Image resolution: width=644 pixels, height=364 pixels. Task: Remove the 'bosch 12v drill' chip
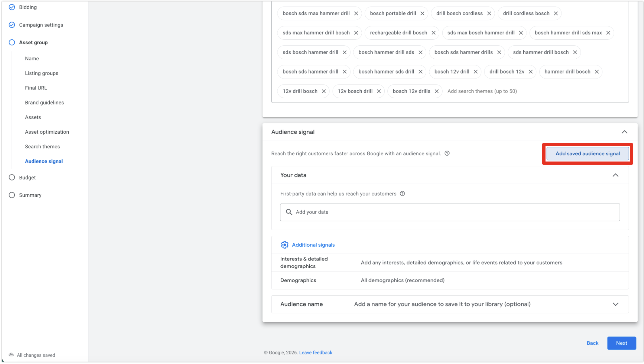coord(475,72)
